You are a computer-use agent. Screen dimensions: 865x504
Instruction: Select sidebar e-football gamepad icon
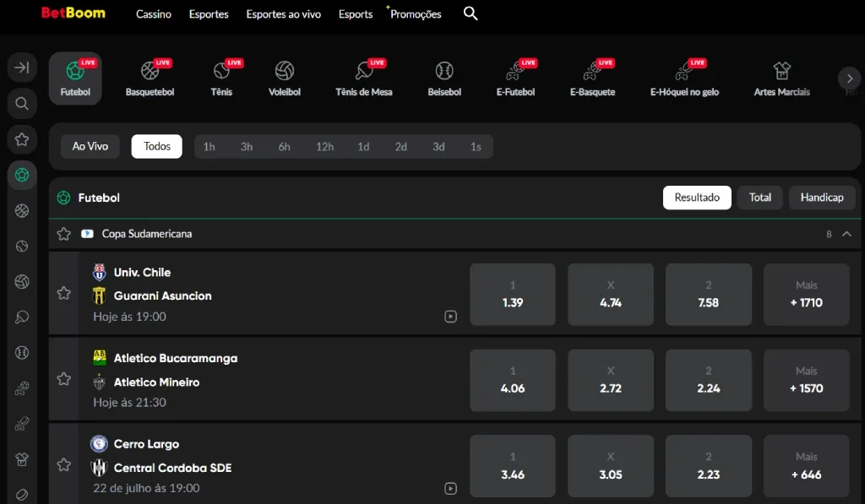[x=22, y=388]
